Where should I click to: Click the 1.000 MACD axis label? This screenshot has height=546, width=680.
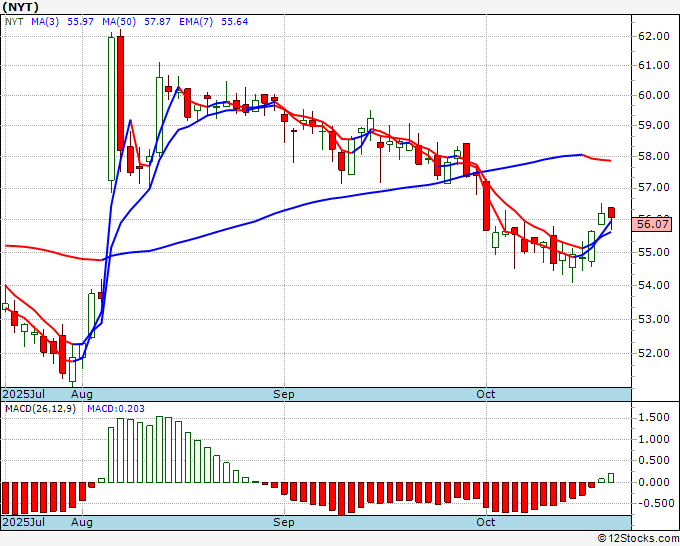(x=654, y=439)
